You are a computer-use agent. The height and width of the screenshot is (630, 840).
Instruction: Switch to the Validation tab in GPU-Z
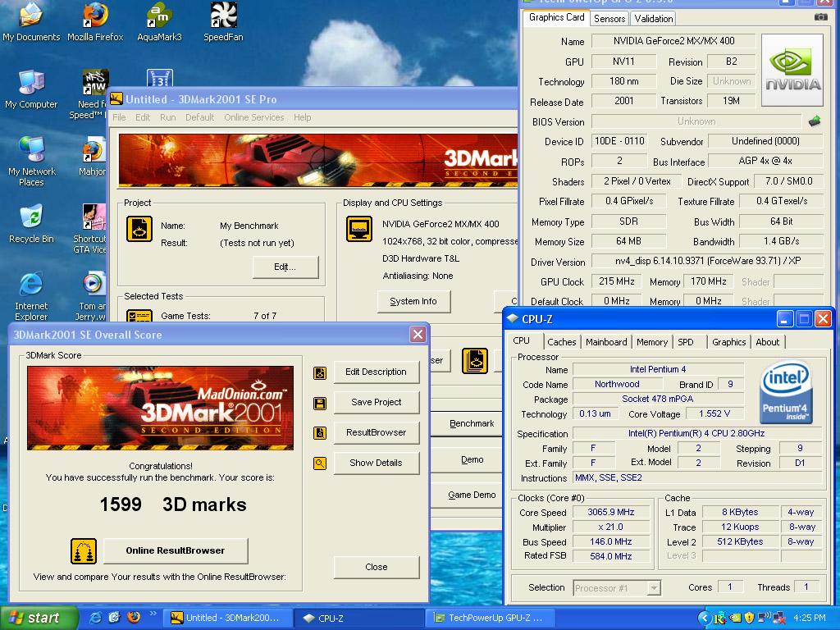[x=654, y=19]
